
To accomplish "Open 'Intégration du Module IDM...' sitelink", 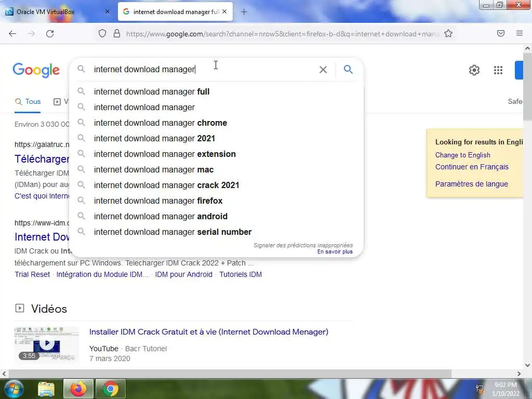I will pos(102,274).
